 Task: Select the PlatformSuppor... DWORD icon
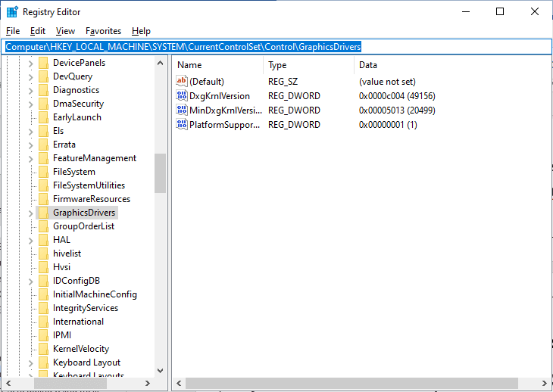click(182, 125)
